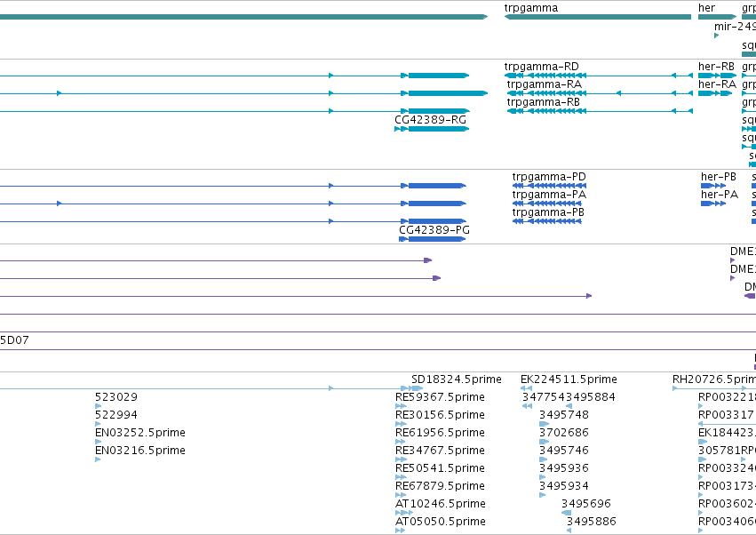This screenshot has width=756, height=535.
Task: Select feature 3495934
Action: point(563,486)
